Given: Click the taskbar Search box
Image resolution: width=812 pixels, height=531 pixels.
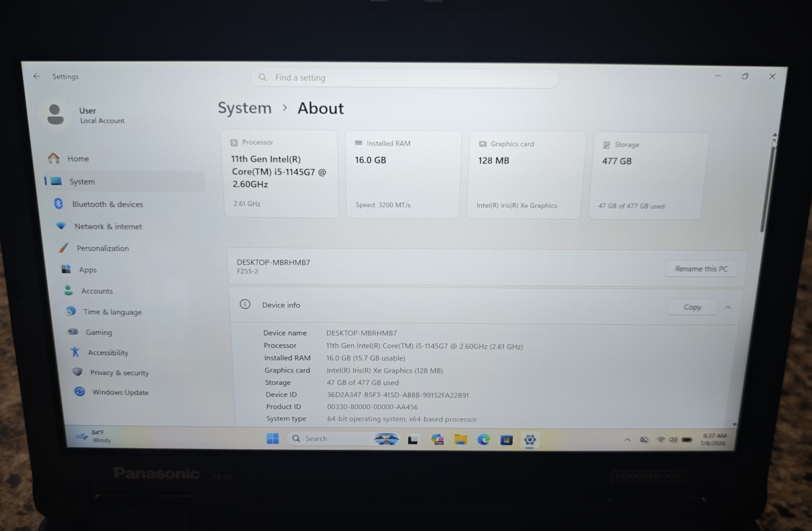Looking at the screenshot, I should click(x=344, y=439).
